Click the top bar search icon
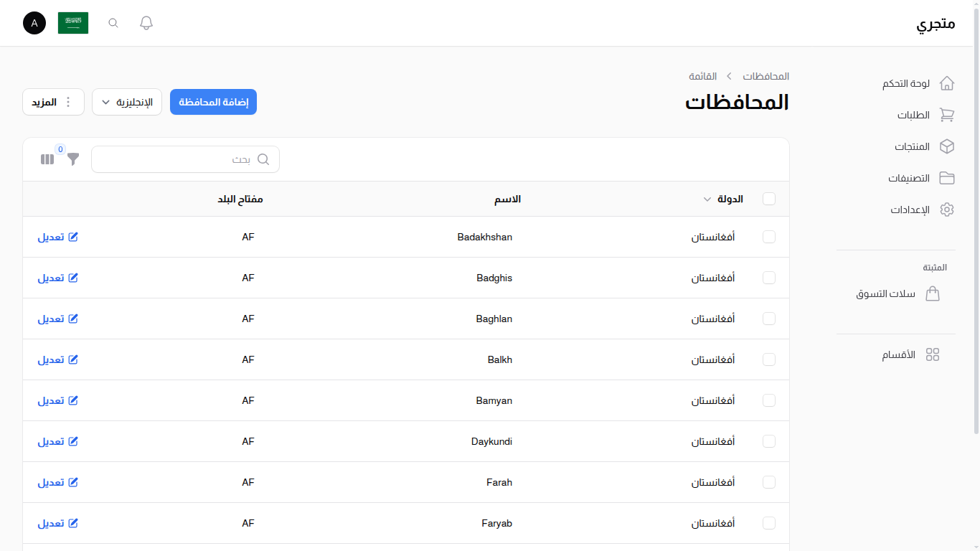The image size is (980, 551). click(x=113, y=22)
